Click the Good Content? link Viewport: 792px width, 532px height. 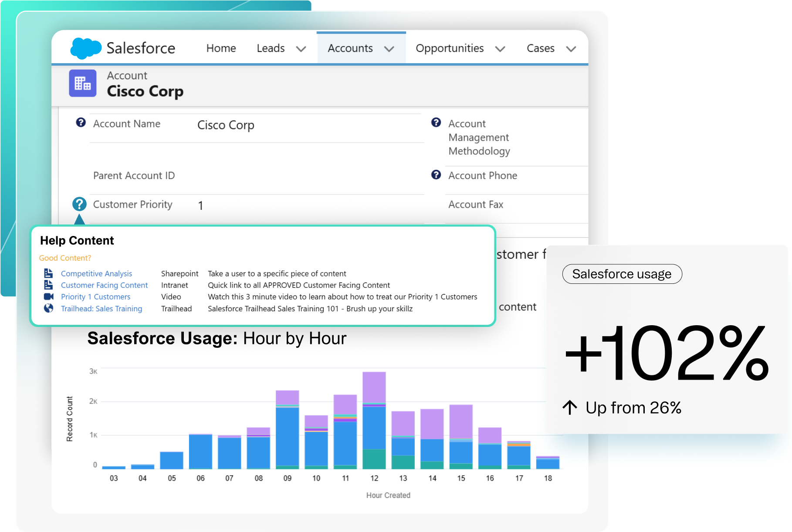[x=65, y=258]
